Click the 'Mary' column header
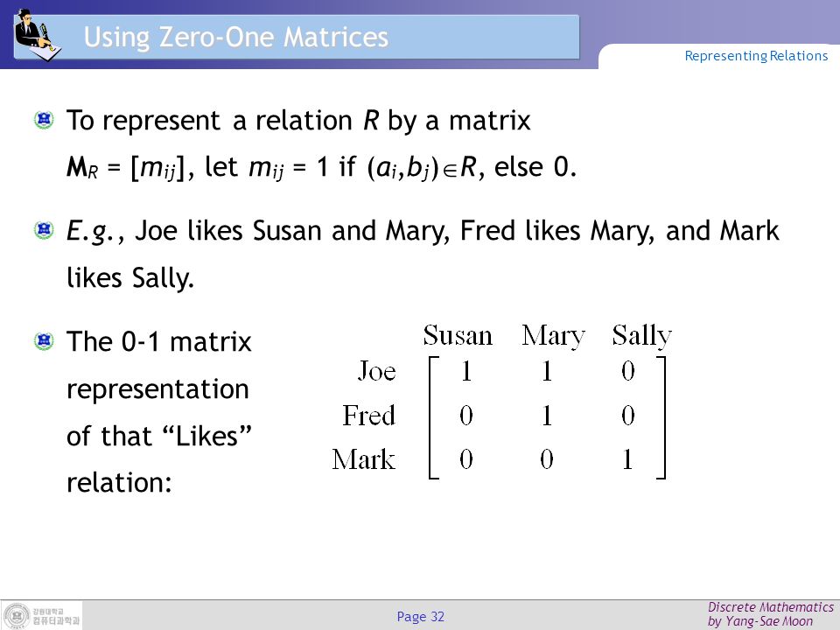 pos(553,337)
